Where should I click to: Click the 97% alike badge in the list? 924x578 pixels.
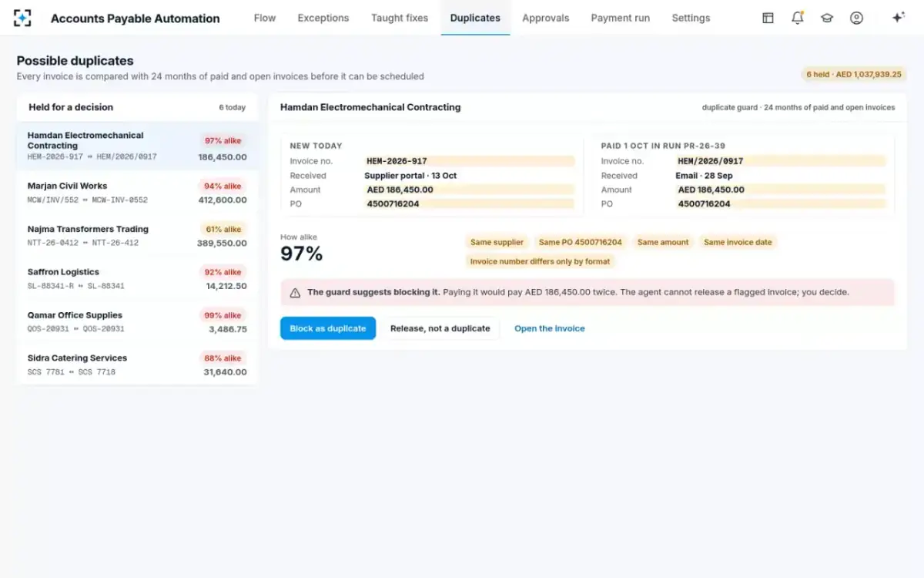click(x=223, y=141)
